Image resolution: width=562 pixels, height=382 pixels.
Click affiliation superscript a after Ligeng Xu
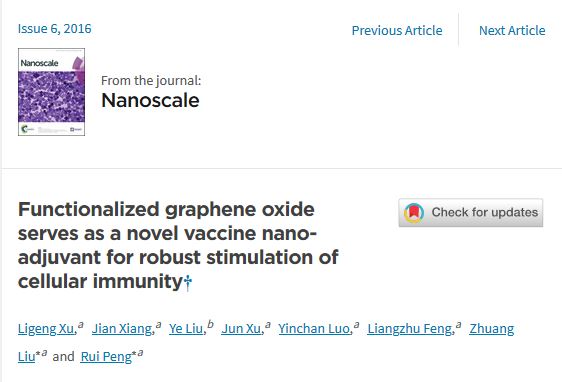point(81,325)
